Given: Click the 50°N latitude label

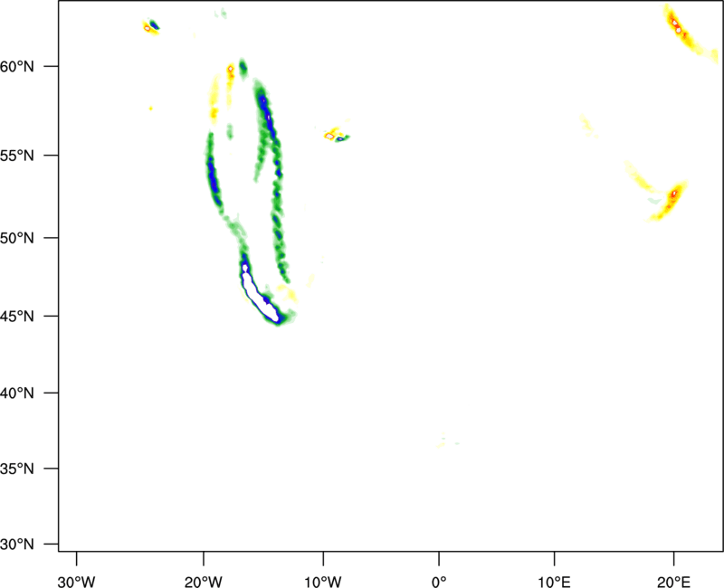Looking at the screenshot, I should [x=17, y=238].
